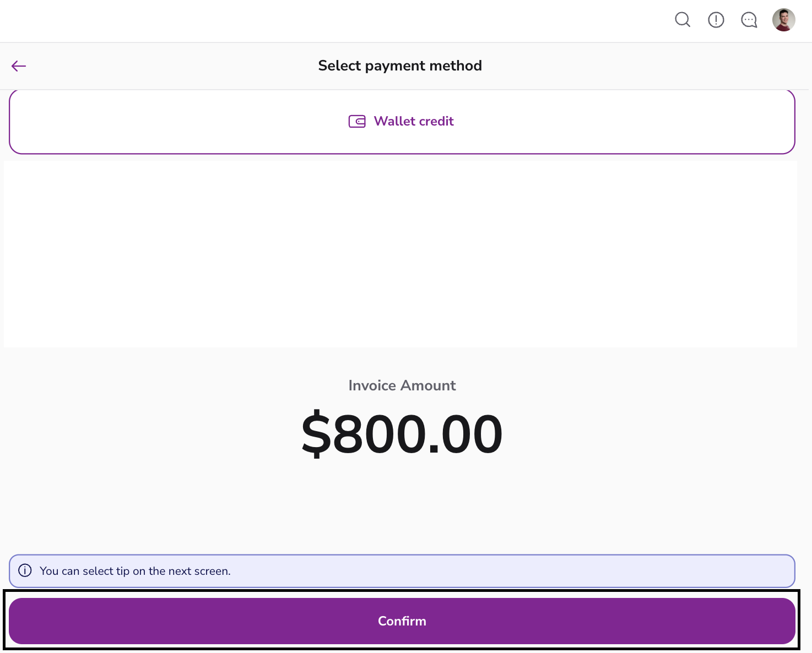The image size is (812, 653).
Task: Click the exclamation alert icon
Action: 716,20
